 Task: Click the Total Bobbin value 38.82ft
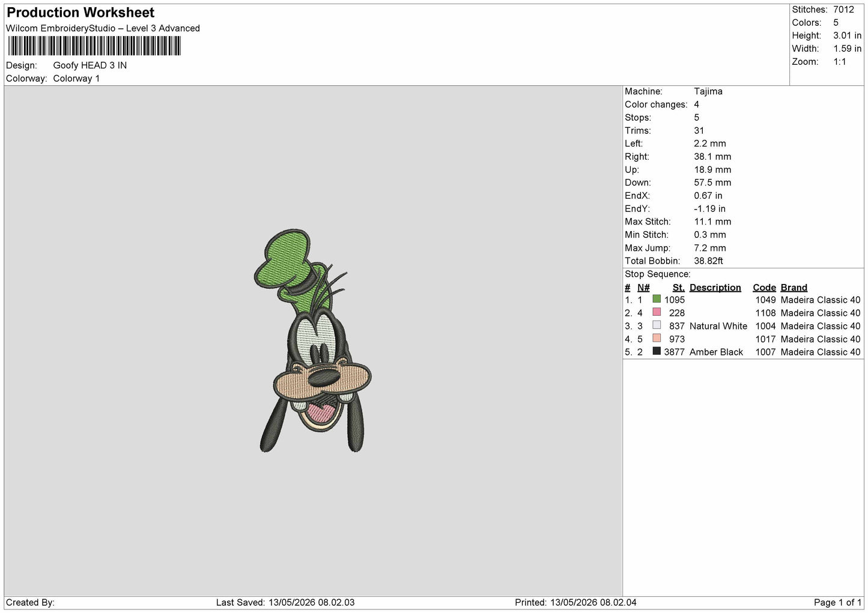709,261
